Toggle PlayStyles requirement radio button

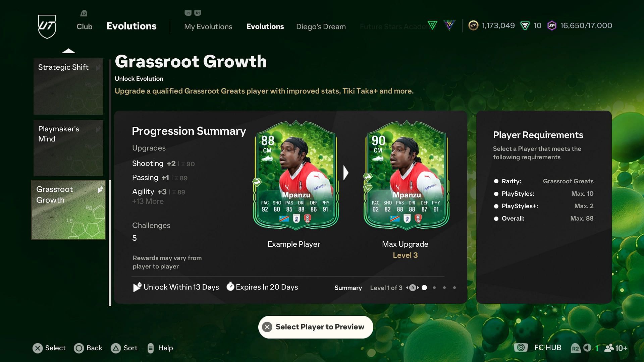pyautogui.click(x=497, y=193)
